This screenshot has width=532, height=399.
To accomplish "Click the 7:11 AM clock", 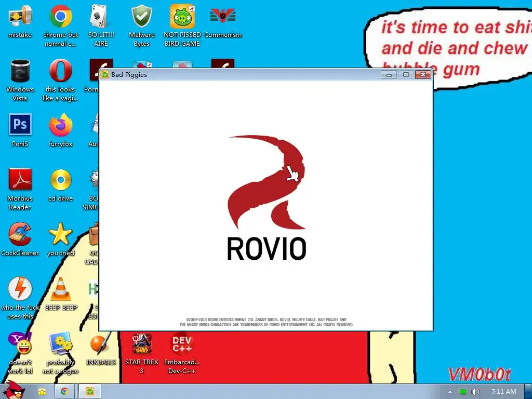I will (504, 392).
